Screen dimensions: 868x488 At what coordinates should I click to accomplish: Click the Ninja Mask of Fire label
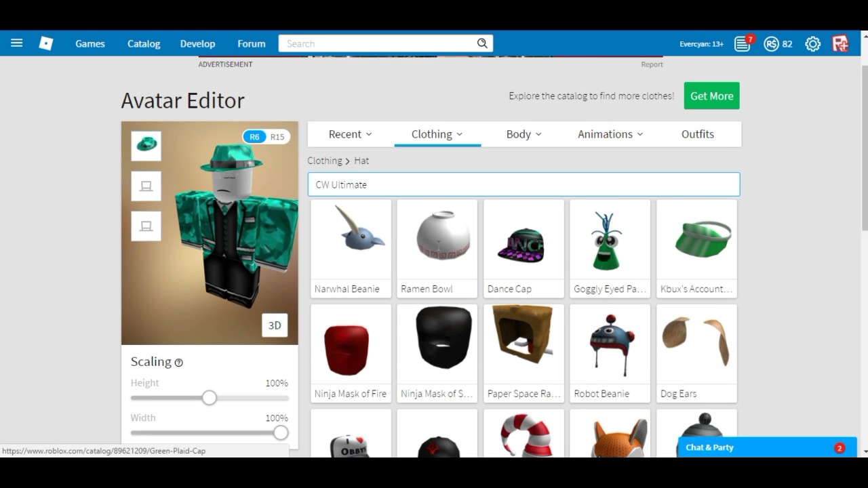pyautogui.click(x=351, y=394)
